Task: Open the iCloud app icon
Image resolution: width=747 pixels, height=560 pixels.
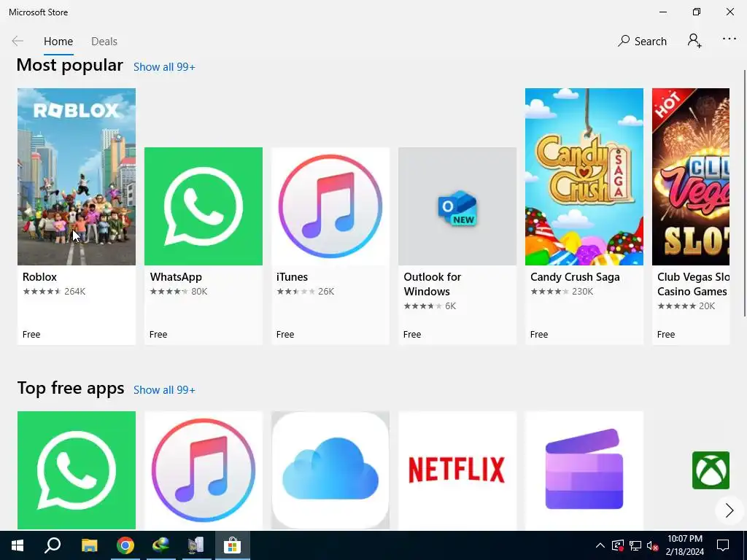Action: (x=330, y=470)
